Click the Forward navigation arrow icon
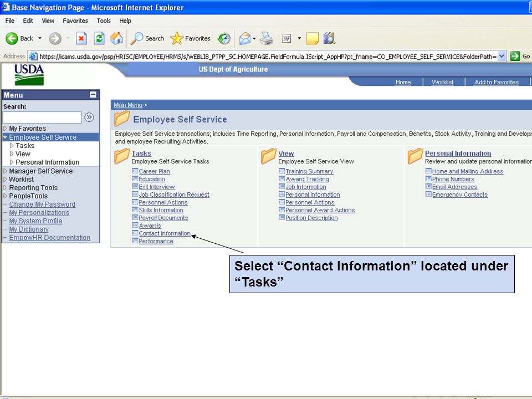Viewport: 532px width, 399px height. point(55,38)
